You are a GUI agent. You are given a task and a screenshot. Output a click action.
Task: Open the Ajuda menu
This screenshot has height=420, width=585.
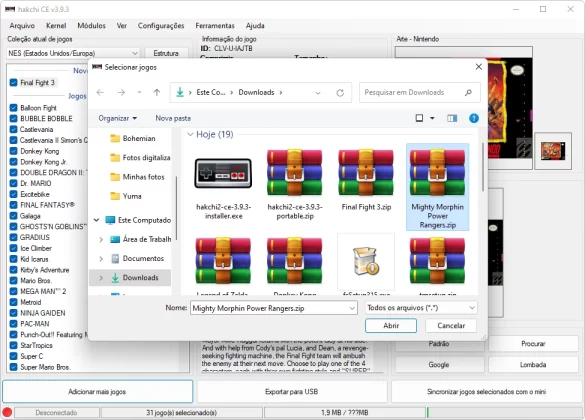(x=255, y=26)
